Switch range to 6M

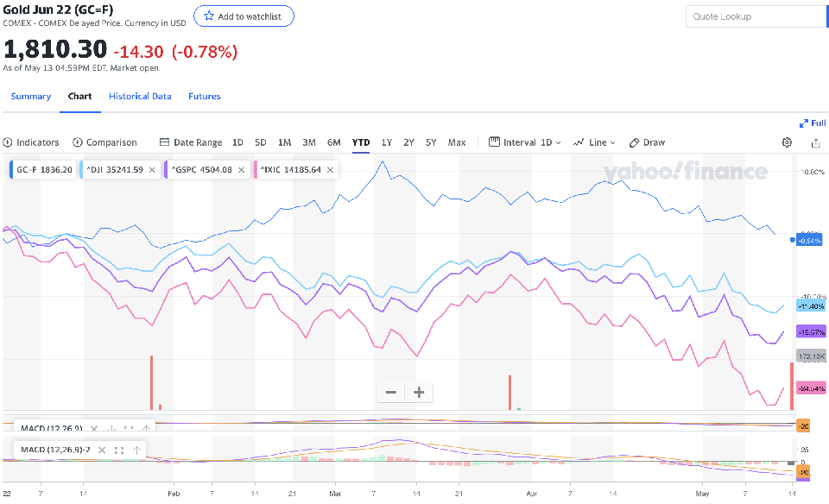(x=333, y=142)
